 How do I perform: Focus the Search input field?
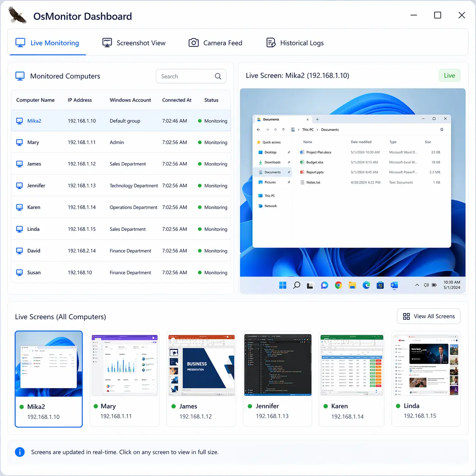[191, 76]
